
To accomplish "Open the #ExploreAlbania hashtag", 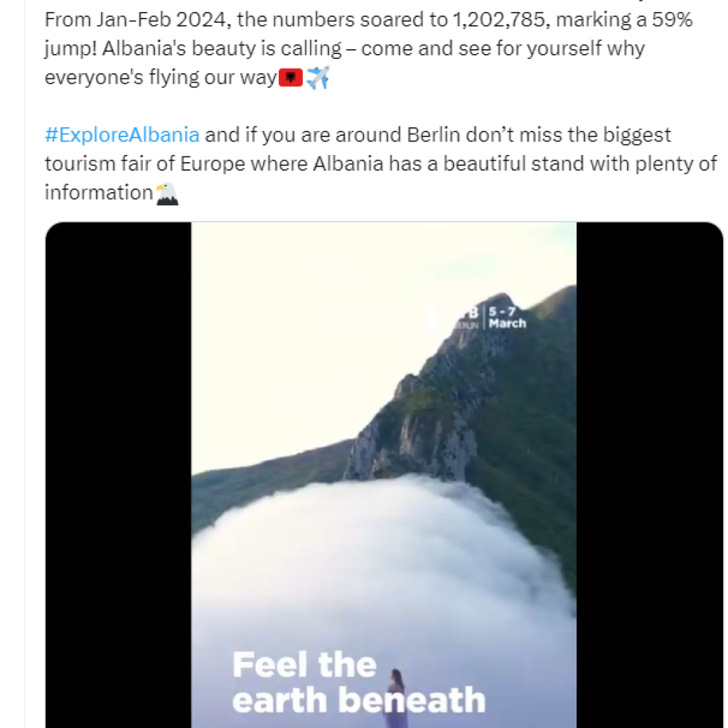I will pyautogui.click(x=122, y=135).
